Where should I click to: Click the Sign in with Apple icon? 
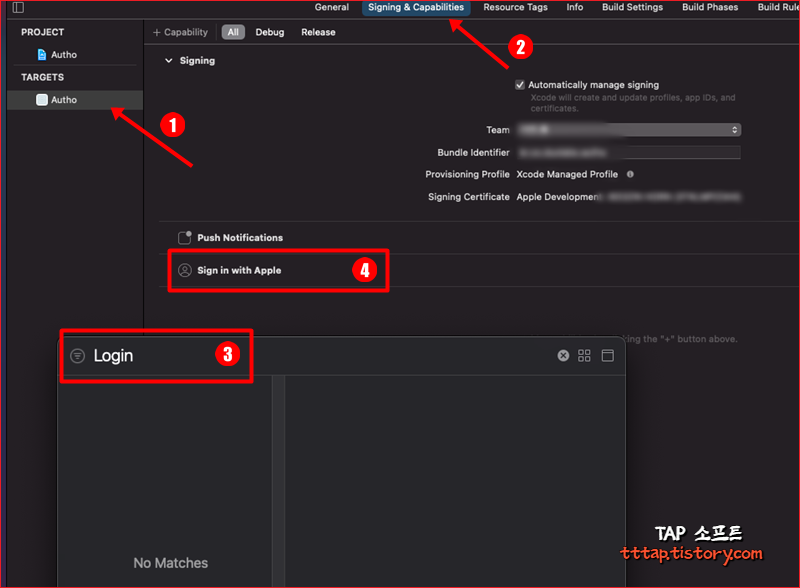pos(184,270)
